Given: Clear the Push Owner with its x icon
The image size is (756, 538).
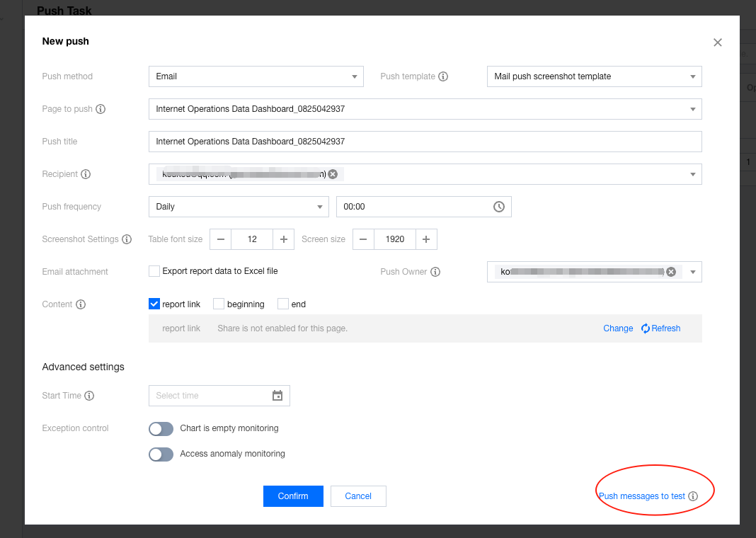Looking at the screenshot, I should 671,272.
